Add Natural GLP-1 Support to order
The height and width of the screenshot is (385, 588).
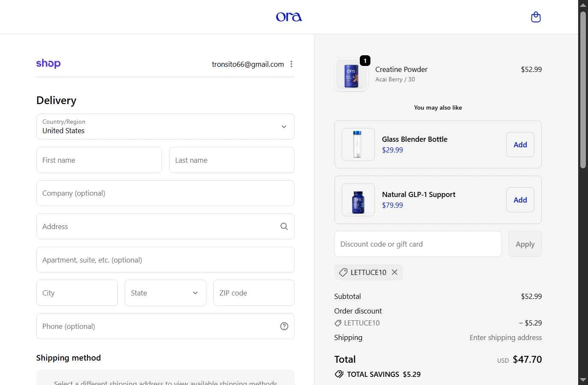pos(520,200)
